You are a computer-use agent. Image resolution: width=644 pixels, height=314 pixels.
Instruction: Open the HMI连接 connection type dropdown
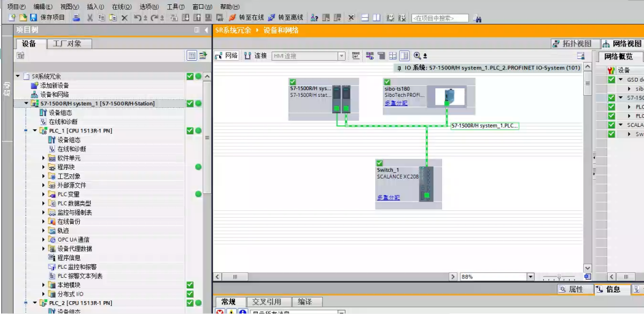pyautogui.click(x=341, y=56)
